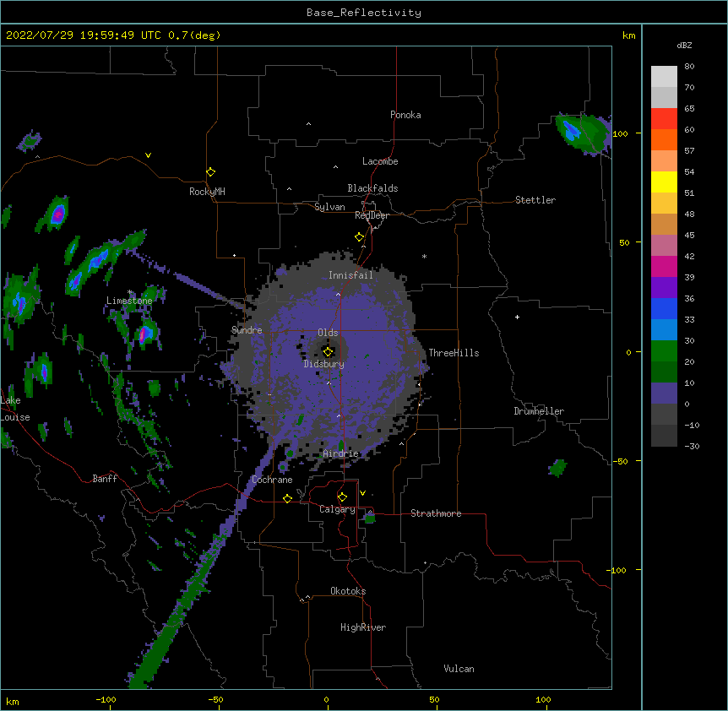Screen dimensions: 728x711
Task: Click the yellow V marker northwest of RockyMH
Action: coord(148,155)
